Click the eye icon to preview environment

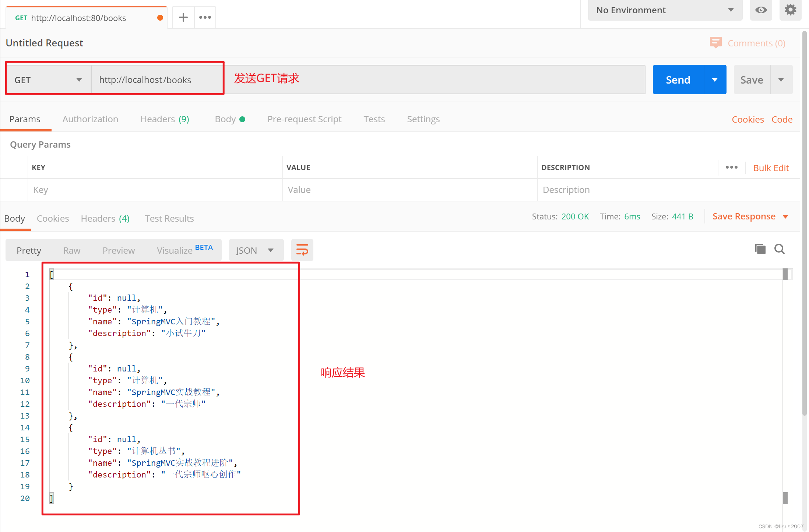(761, 10)
